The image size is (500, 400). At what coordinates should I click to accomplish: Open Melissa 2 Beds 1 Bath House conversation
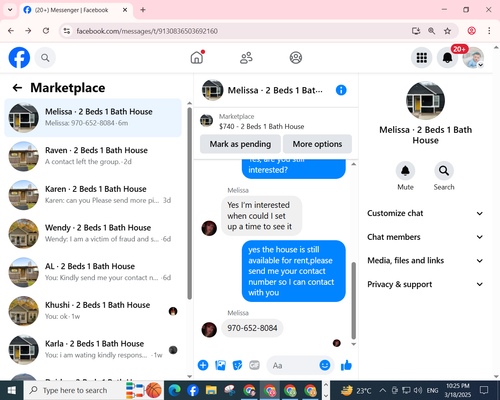[x=93, y=118]
